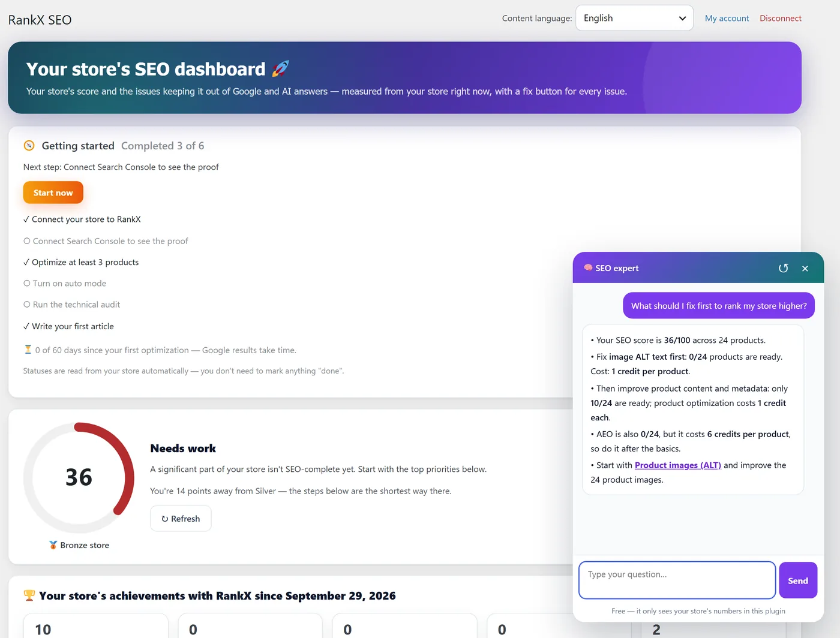The image size is (840, 638).
Task: Click the circular SEO score gauge showing 36
Action: [79, 478]
